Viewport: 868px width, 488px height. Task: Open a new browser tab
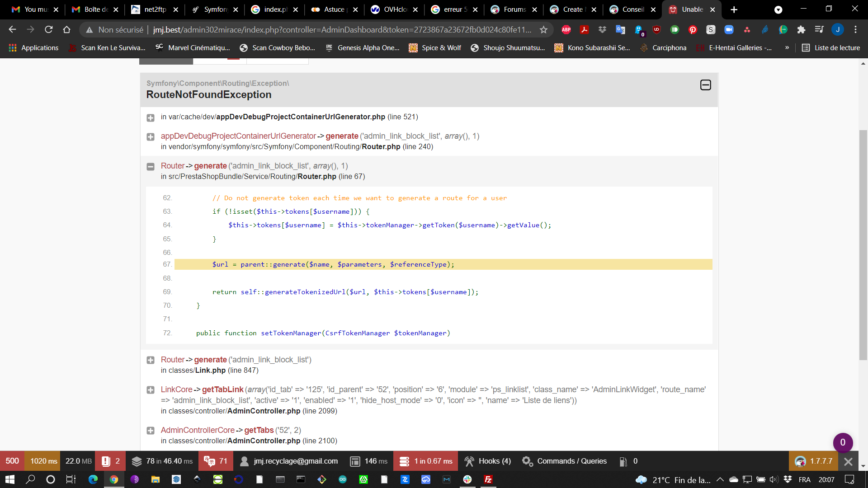click(734, 9)
